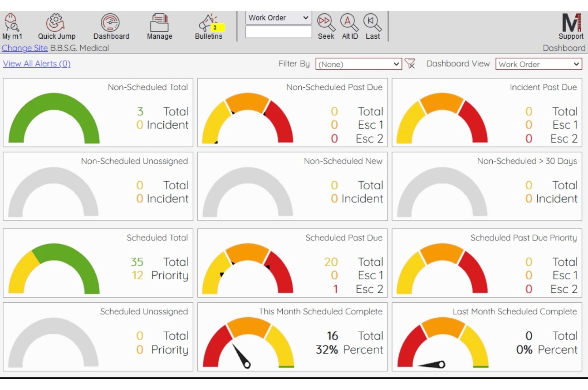The width and height of the screenshot is (588, 390).
Task: Click the Non-Scheduled Past Due gauge
Action: point(248,118)
